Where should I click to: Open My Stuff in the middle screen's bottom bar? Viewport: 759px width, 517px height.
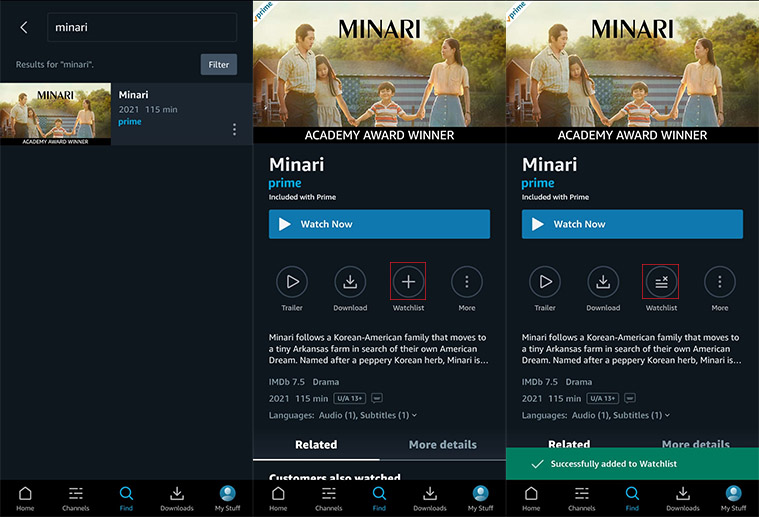(481, 499)
